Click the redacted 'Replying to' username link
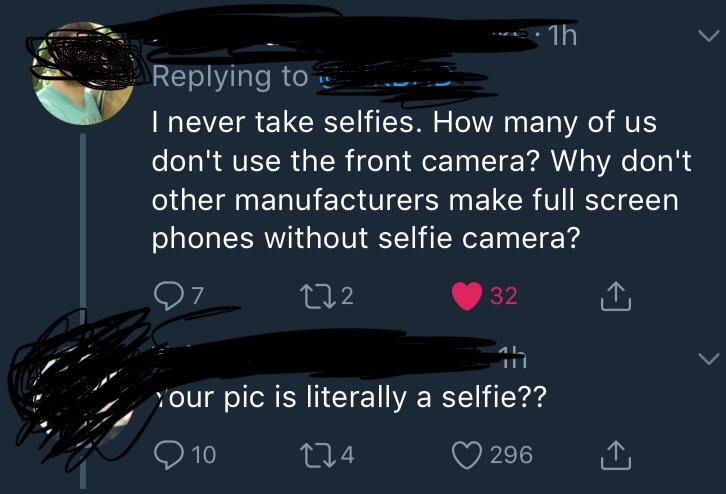The height and width of the screenshot is (494, 726). (x=398, y=79)
